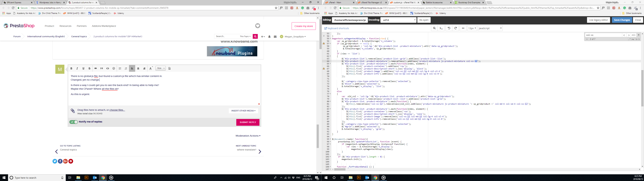Screen dimensions: 644x181
Task: Click the undo icon in code editor toolbar
Action: coord(449,28)
